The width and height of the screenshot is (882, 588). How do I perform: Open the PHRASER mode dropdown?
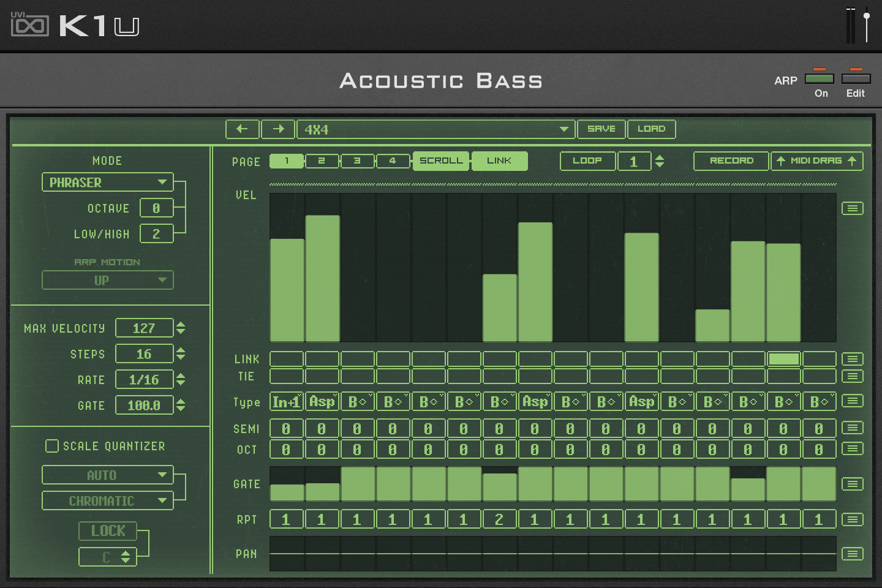click(x=107, y=182)
